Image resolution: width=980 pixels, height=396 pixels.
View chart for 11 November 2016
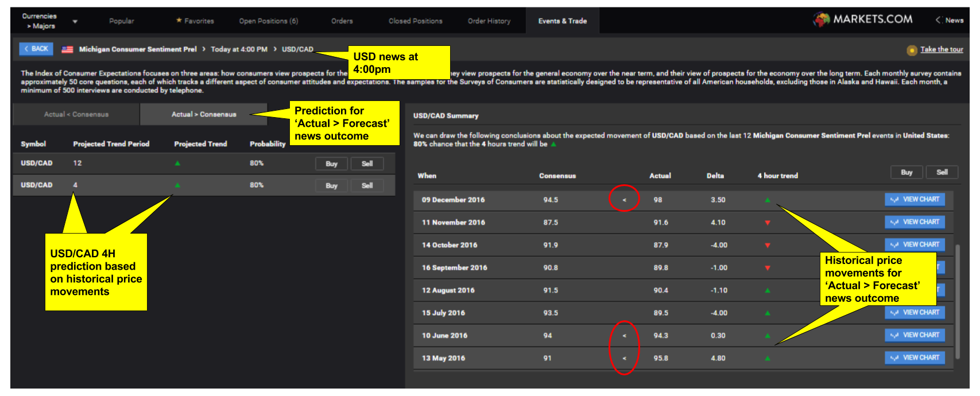tap(915, 222)
